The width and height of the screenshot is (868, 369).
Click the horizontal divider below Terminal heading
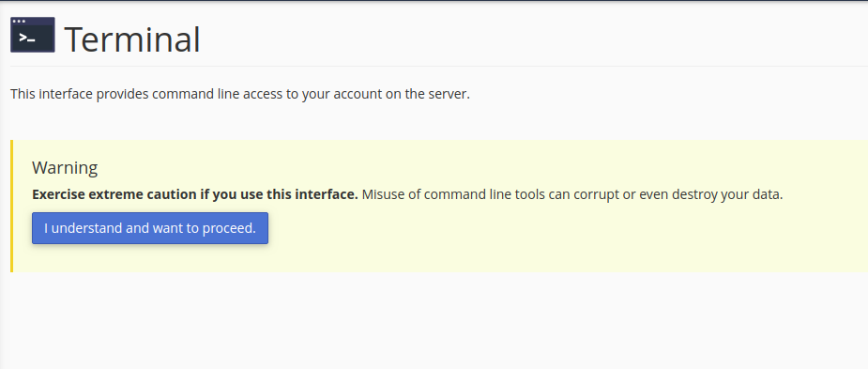439,66
